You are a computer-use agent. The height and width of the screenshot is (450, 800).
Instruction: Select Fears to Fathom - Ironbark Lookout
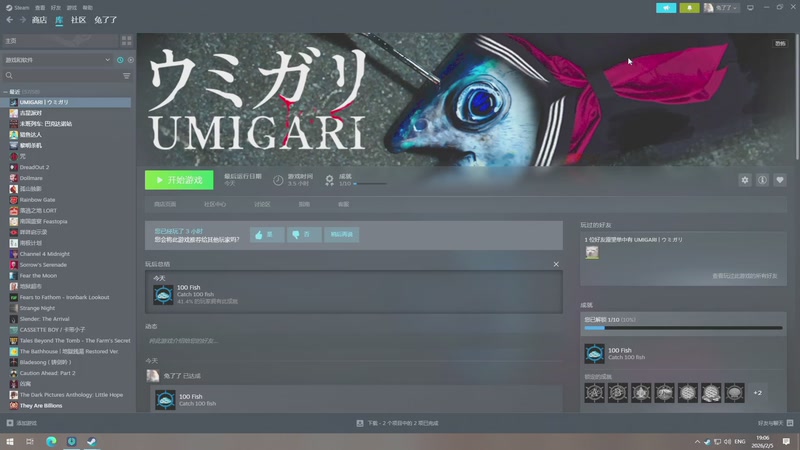[x=66, y=297]
